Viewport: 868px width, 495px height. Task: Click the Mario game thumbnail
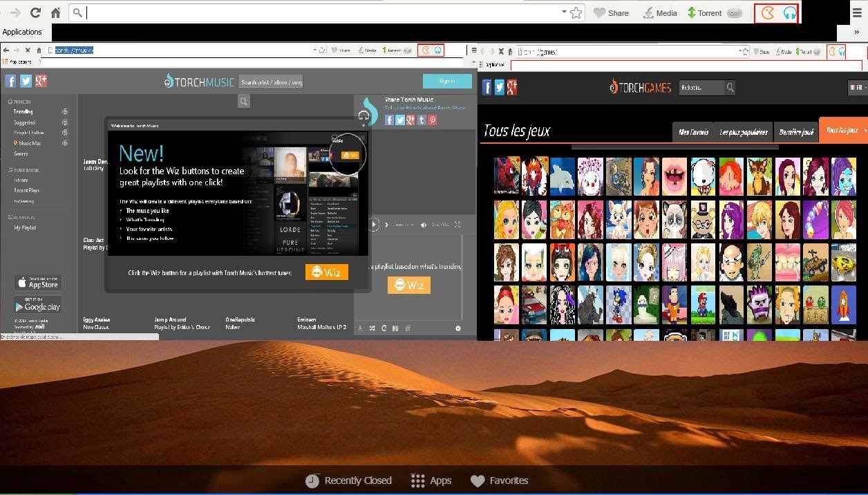pyautogui.click(x=703, y=304)
